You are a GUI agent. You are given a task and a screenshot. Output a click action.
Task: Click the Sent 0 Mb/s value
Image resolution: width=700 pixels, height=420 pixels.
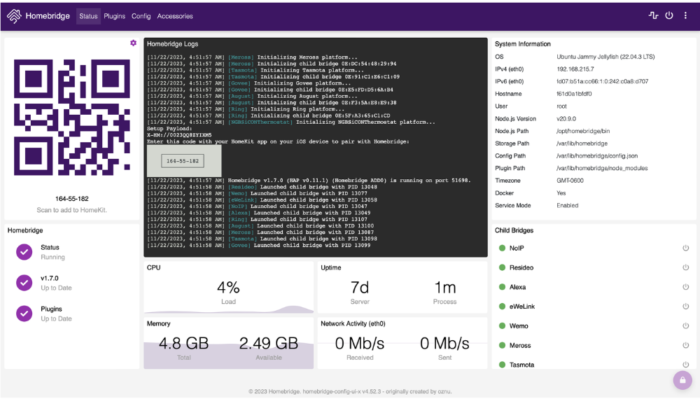(x=445, y=343)
